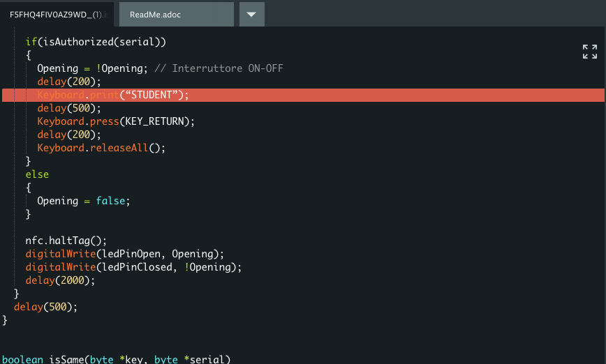Click the digitalWrite(ledPinClosed, !Opening) line
606x364 pixels.
133,267
